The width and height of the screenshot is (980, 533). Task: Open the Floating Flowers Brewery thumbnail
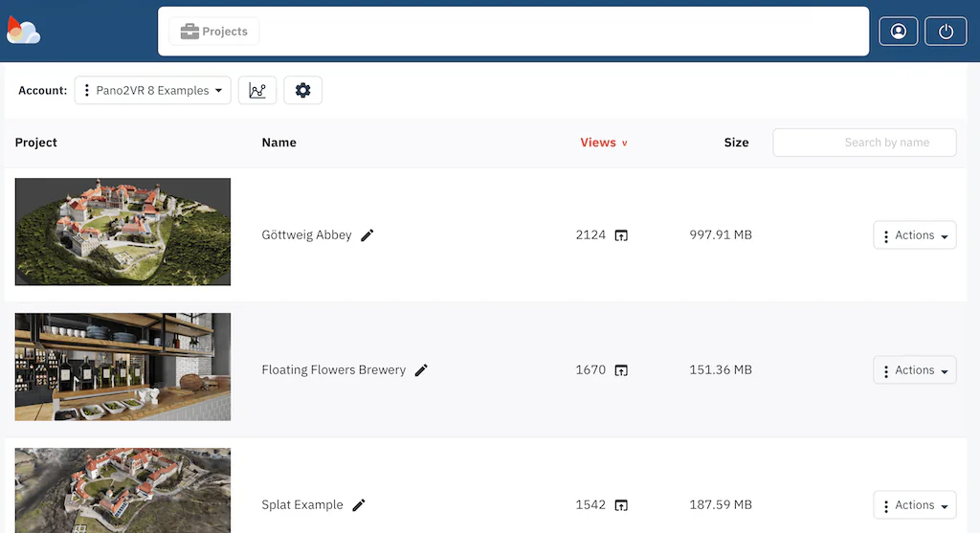(122, 366)
